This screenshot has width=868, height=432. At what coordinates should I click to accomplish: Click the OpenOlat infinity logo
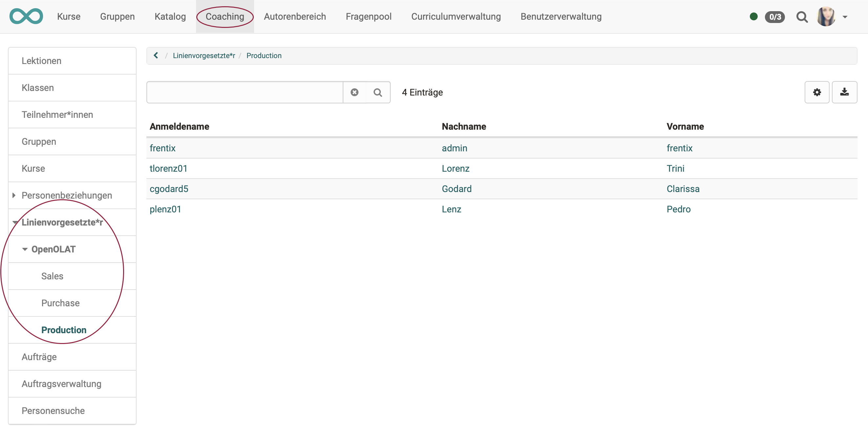tap(26, 16)
